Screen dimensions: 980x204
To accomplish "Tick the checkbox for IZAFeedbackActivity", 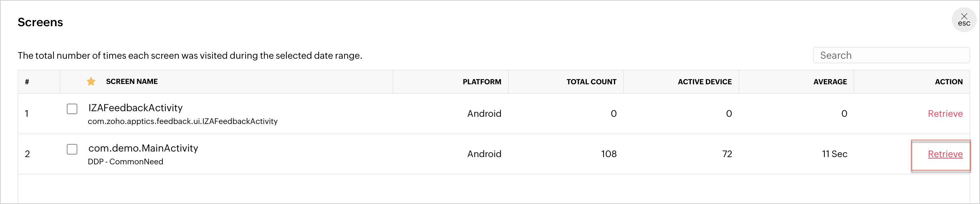I will (x=72, y=109).
